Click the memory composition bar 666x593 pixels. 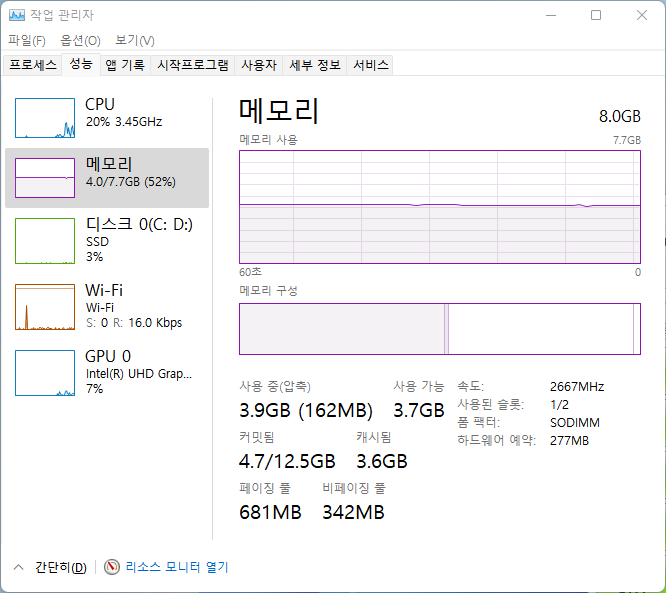pos(439,329)
